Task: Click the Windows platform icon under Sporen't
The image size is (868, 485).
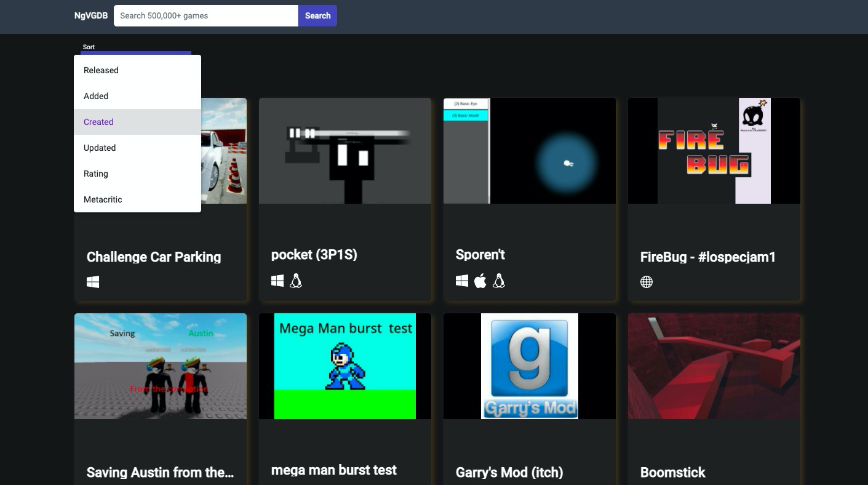Action: (462, 280)
